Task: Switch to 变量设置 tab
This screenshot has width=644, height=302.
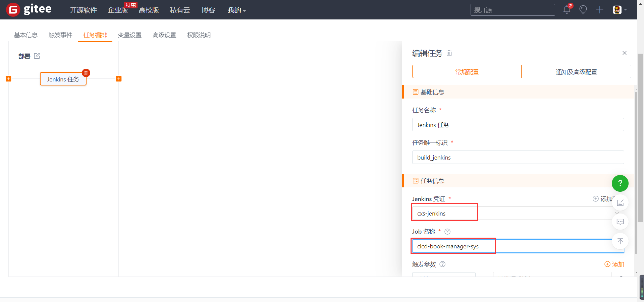Action: pyautogui.click(x=129, y=35)
